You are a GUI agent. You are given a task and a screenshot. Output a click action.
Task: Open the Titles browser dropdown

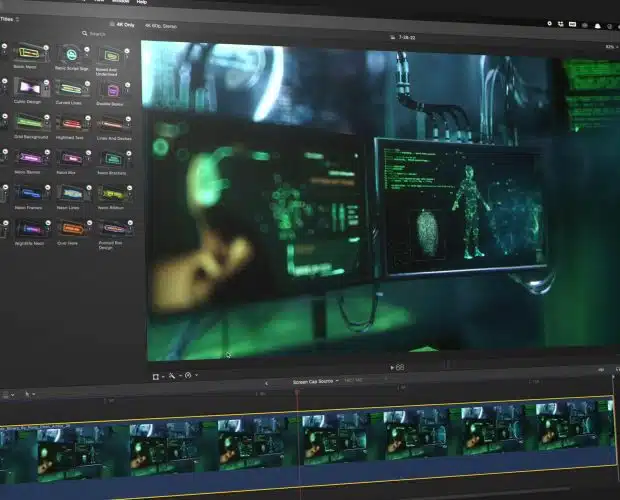click(x=9, y=19)
